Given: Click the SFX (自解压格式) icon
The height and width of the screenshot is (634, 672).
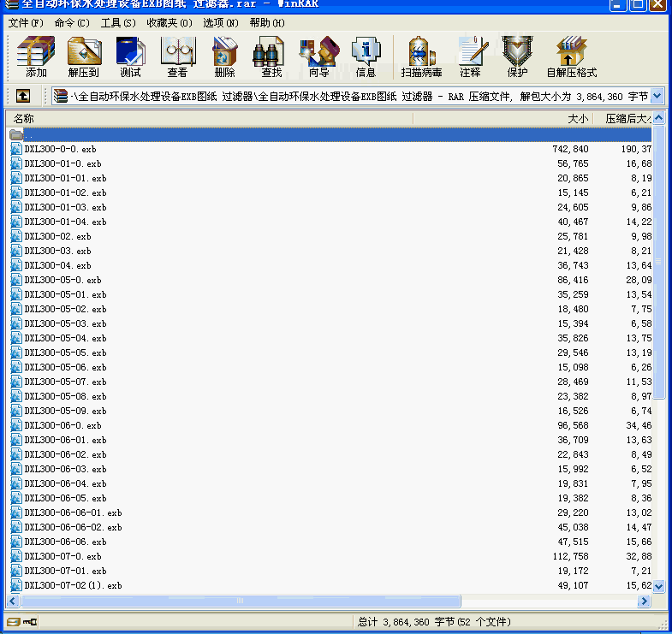Looking at the screenshot, I should coord(572,56).
